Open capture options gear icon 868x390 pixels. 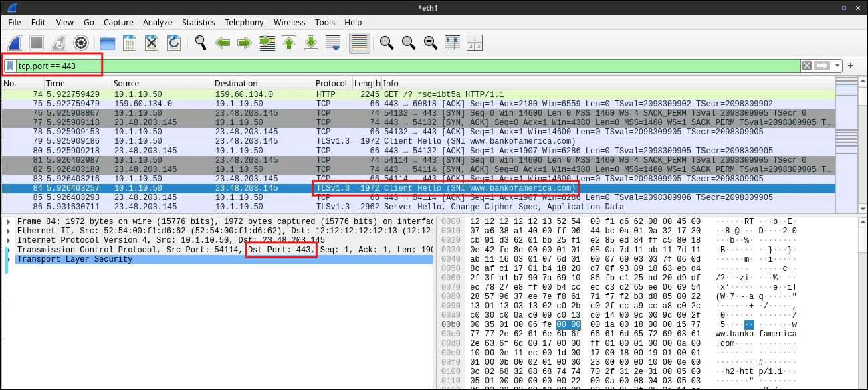81,43
